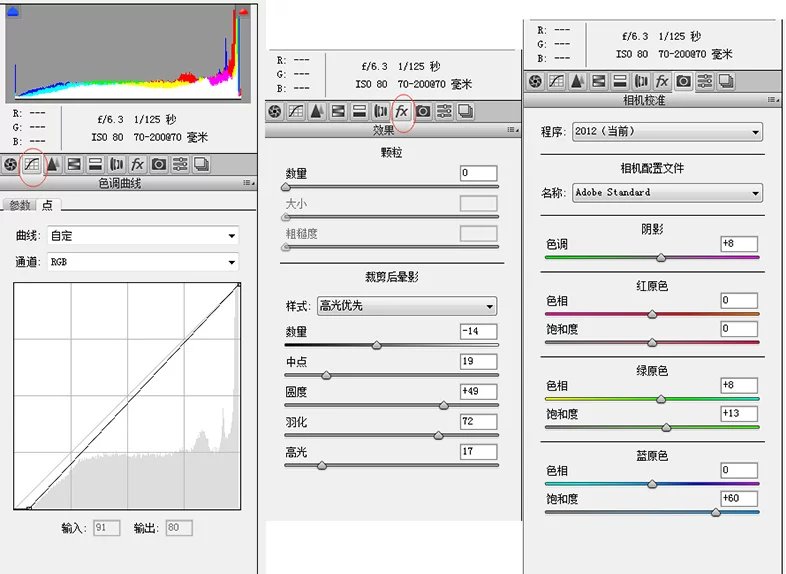Click the 羽化 slider handle
786x574 pixels.
[439, 435]
